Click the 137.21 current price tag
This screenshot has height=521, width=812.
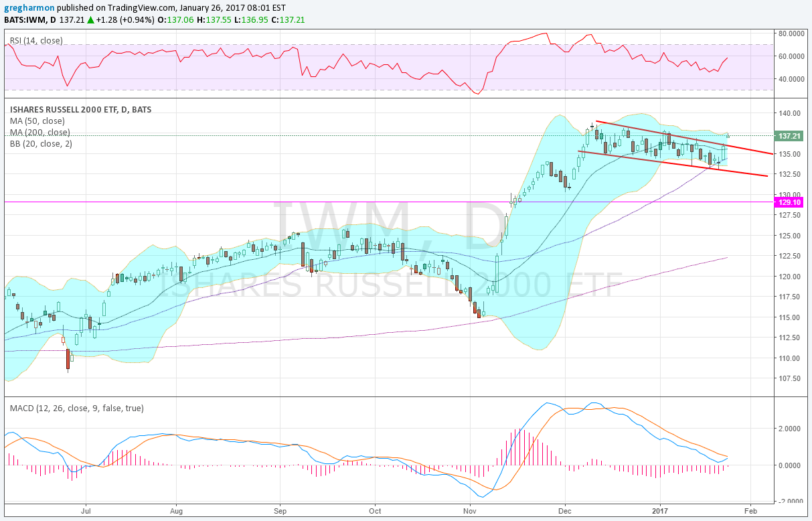pyautogui.click(x=787, y=136)
